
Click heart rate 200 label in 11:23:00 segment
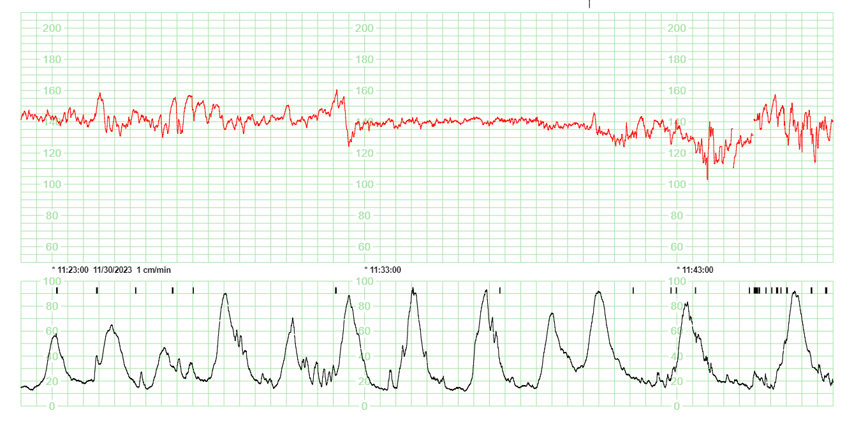coord(52,28)
